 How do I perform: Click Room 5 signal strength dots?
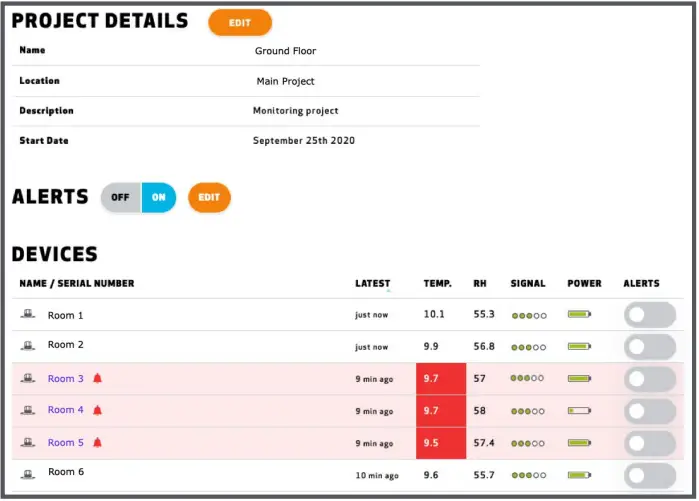pos(528,444)
